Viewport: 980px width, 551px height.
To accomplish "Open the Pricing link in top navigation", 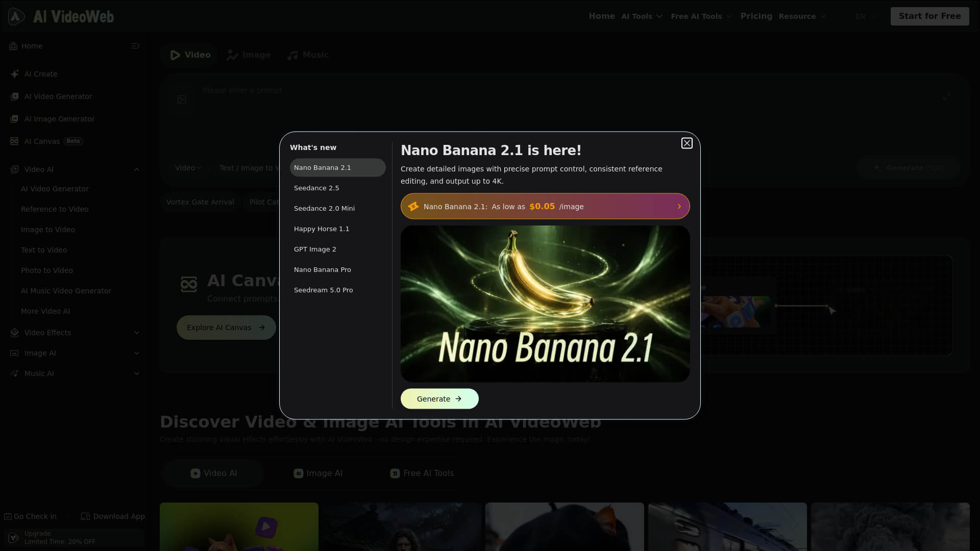I will (756, 16).
